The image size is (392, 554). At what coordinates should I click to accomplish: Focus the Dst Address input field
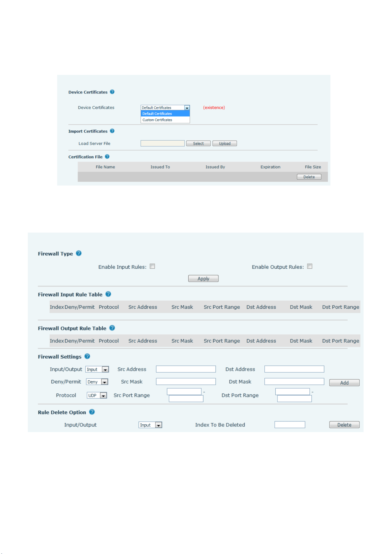click(294, 369)
